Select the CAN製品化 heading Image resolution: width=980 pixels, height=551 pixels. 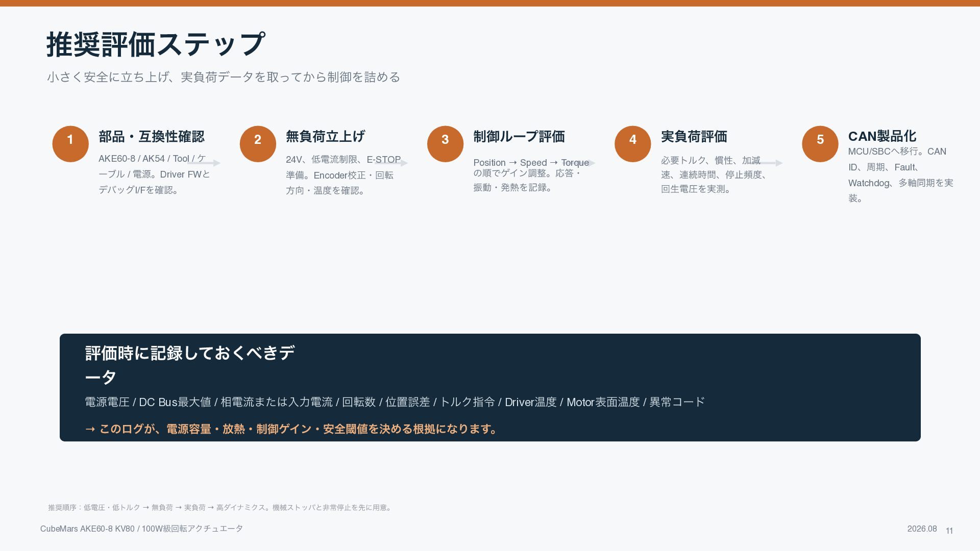[882, 136]
